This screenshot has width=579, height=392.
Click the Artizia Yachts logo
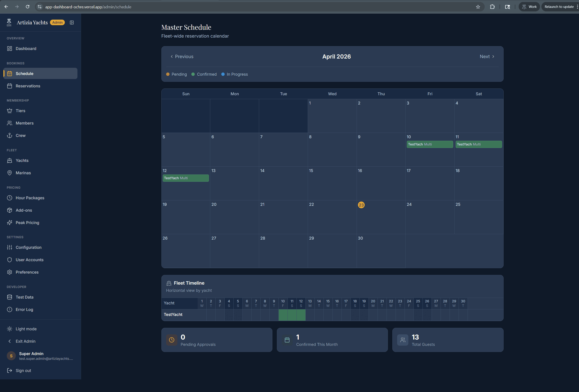(9, 22)
